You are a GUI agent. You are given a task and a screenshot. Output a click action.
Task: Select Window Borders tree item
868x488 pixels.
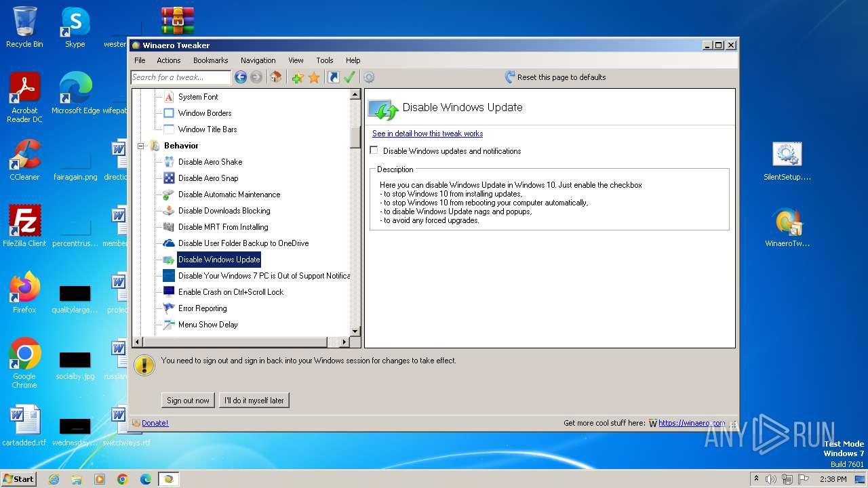coord(205,113)
